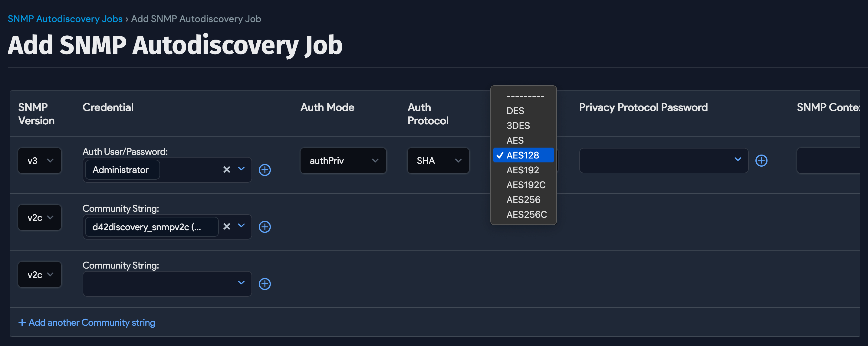Choose DES in the open privacy protocol menu
868x346 pixels.
(515, 111)
